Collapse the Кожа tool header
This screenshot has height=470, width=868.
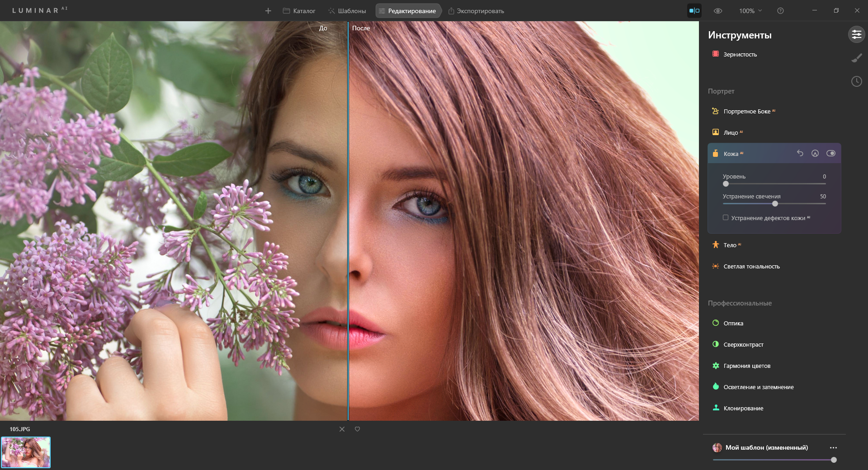coord(774,154)
